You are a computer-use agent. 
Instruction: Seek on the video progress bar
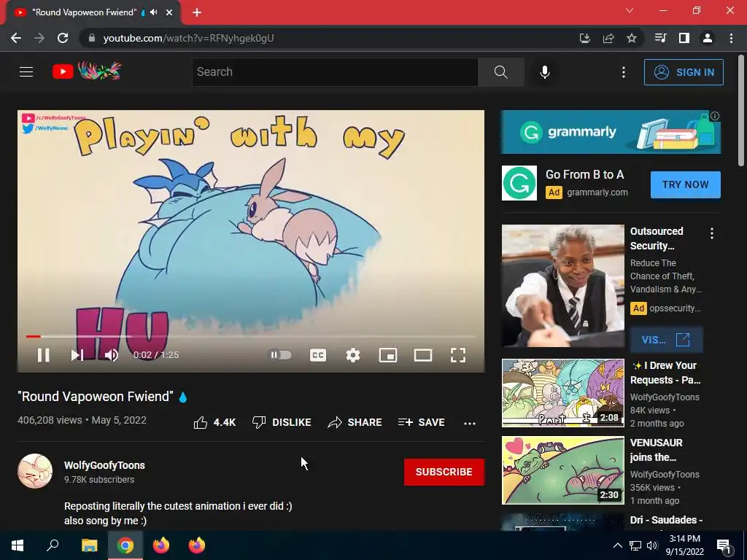pyautogui.click(x=251, y=336)
